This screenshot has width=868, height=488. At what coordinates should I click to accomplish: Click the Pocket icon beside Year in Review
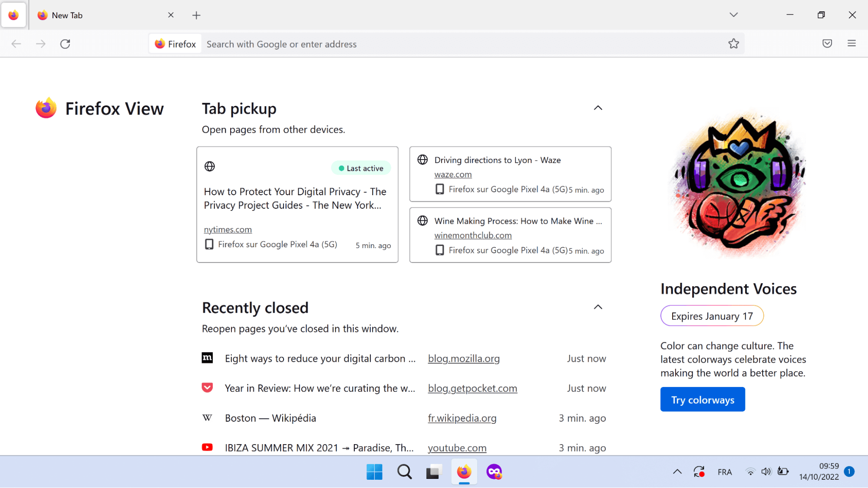(207, 388)
